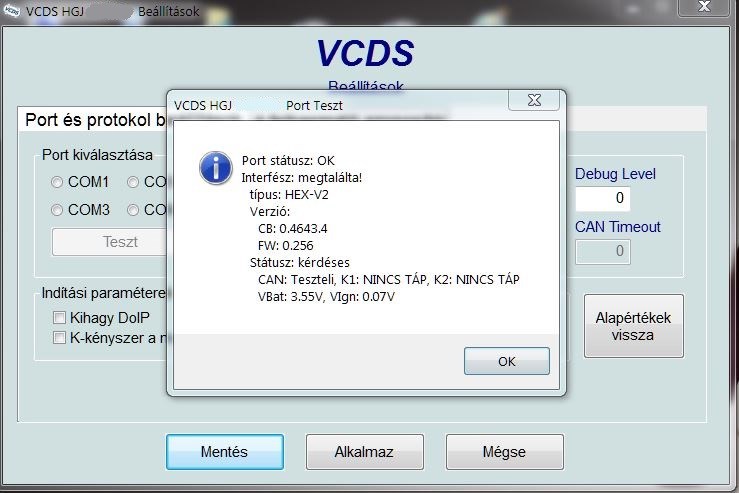Open the Port és protokol tab
Viewport: 739px width, 493px height.
93,120
